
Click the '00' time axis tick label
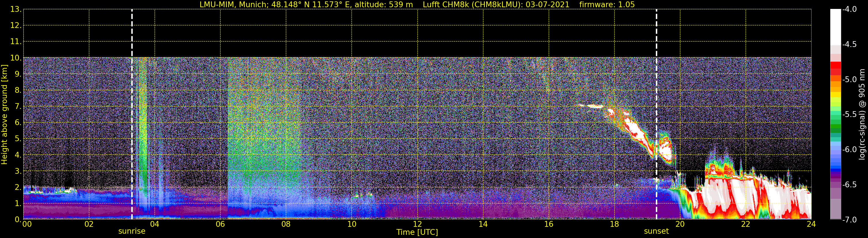(x=27, y=224)
